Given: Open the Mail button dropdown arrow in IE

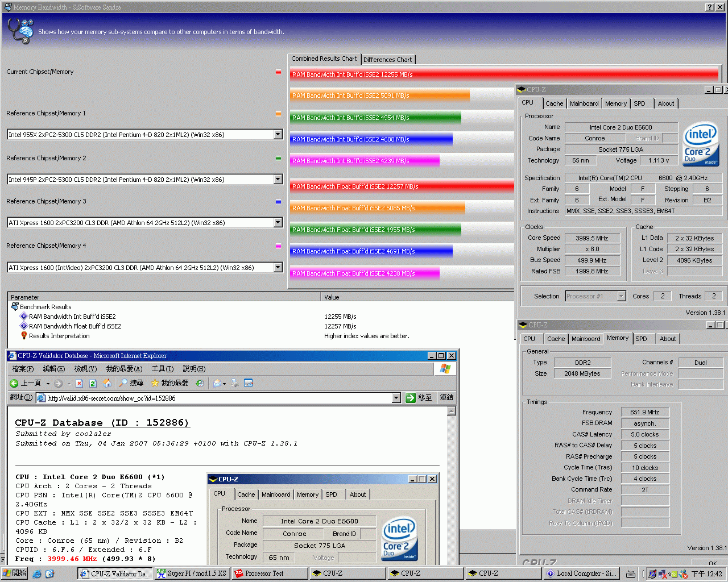Looking at the screenshot, I should coord(224,384).
